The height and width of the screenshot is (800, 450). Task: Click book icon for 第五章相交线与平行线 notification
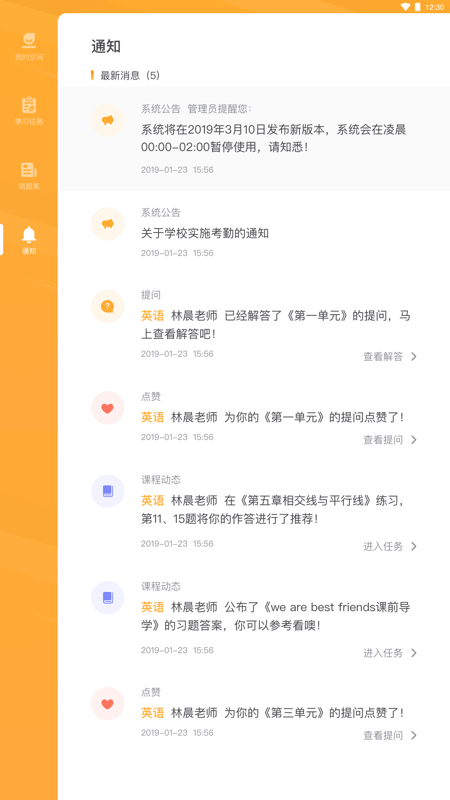108,491
